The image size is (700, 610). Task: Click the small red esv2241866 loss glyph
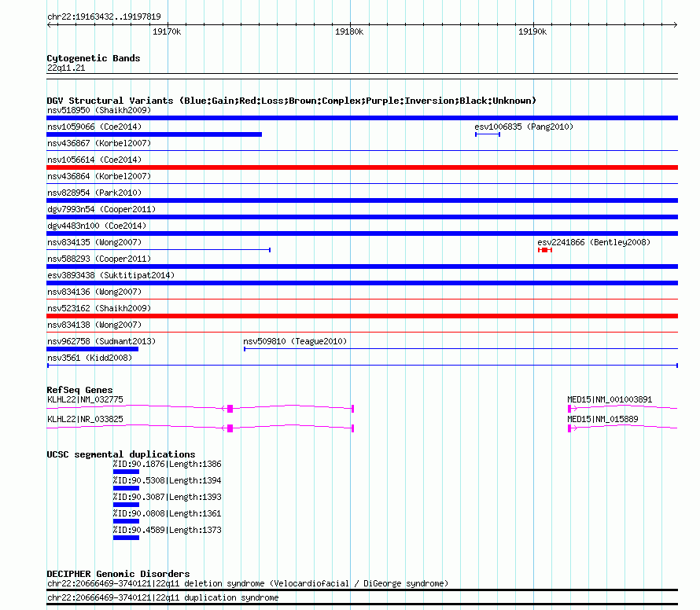pyautogui.click(x=545, y=250)
